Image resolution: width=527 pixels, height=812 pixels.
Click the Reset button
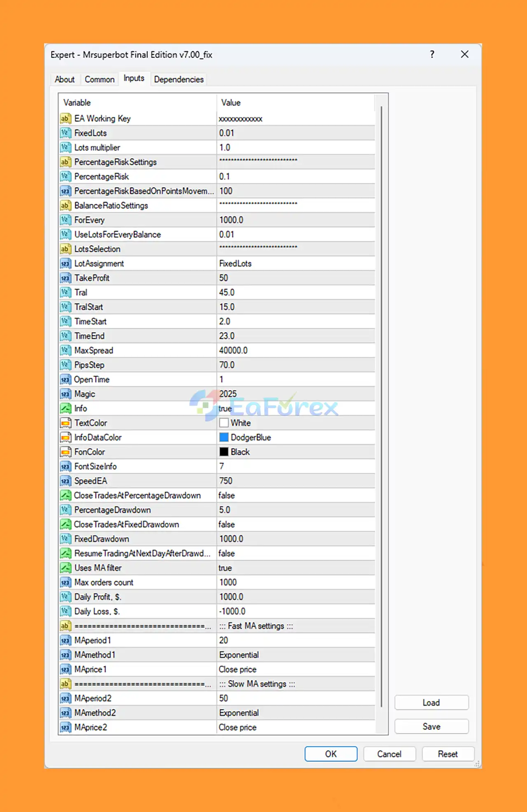[448, 754]
